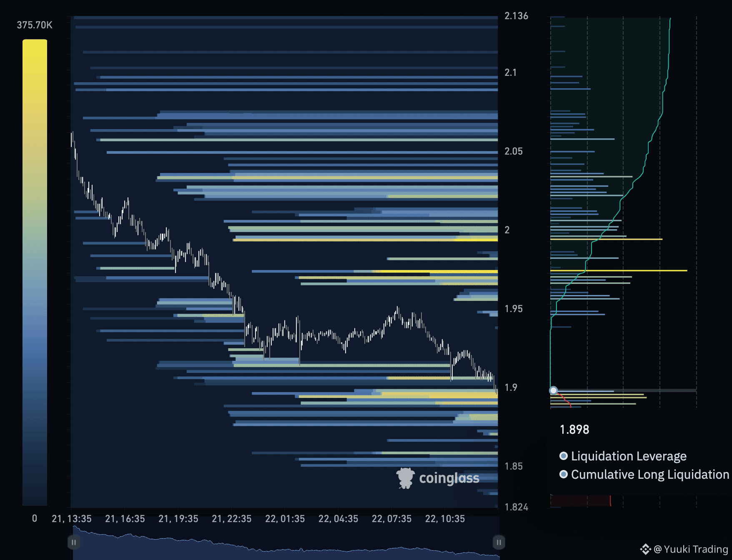
Task: Click the 22, 01:35 time axis label
Action: point(285,519)
